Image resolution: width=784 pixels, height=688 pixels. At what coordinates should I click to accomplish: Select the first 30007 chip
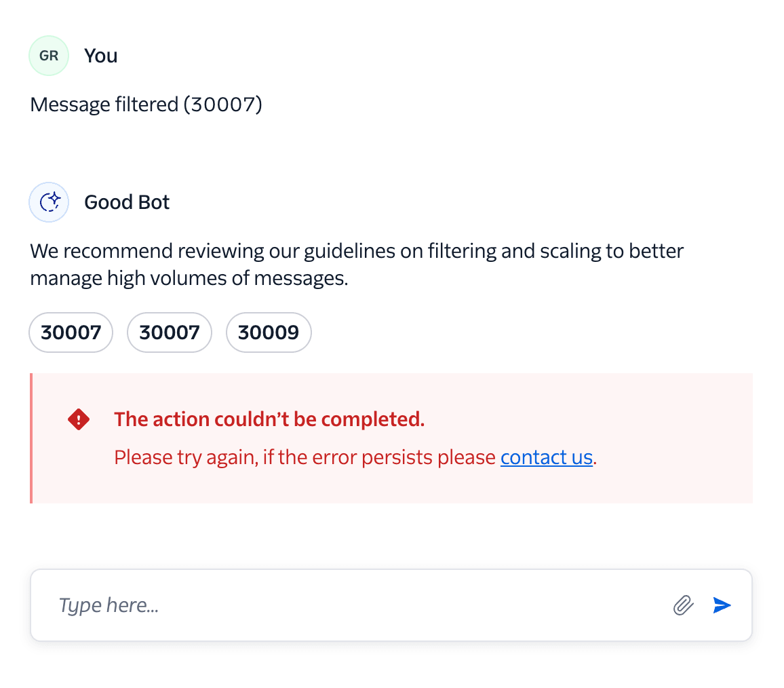[71, 332]
